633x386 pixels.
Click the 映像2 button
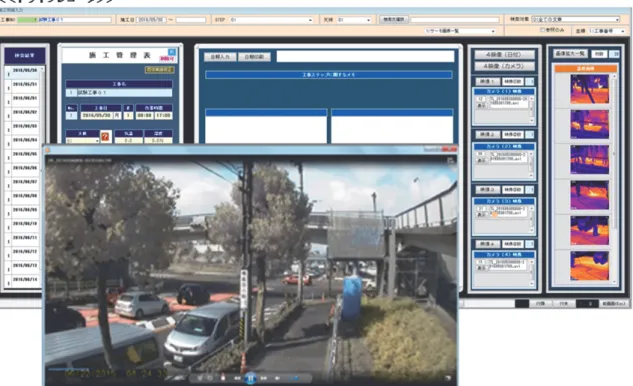pyautogui.click(x=487, y=134)
